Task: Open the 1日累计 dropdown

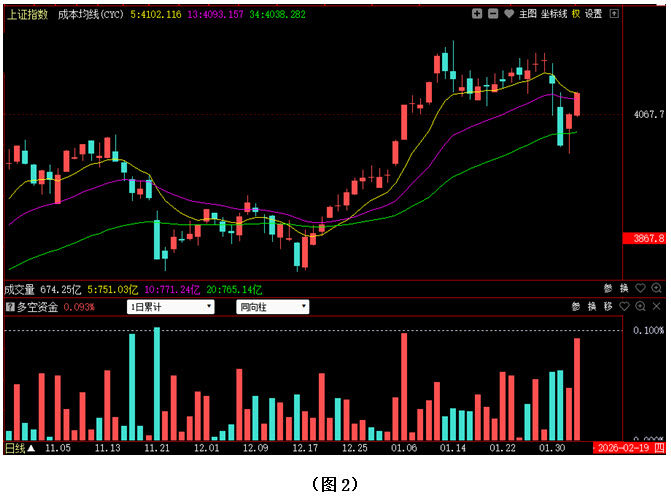Action: click(x=171, y=307)
